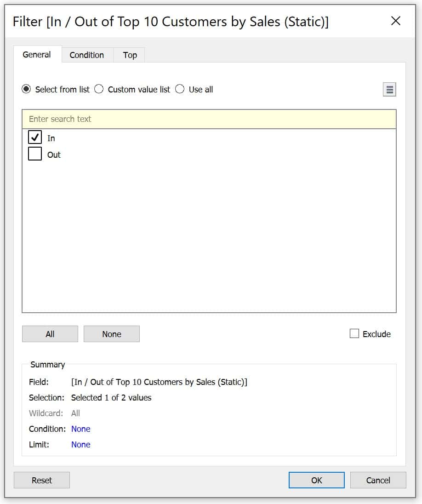Click the Reset button
Viewport: 422px width, 504px height.
point(42,480)
